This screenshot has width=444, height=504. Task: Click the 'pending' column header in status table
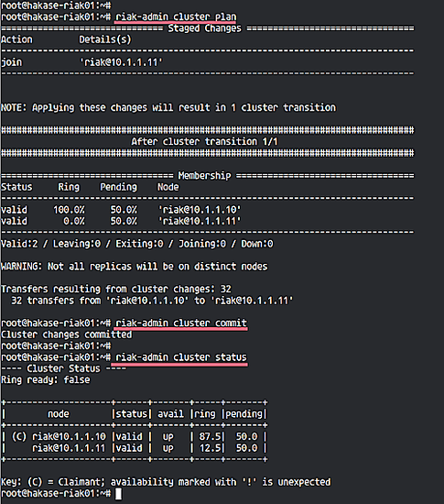(x=244, y=414)
